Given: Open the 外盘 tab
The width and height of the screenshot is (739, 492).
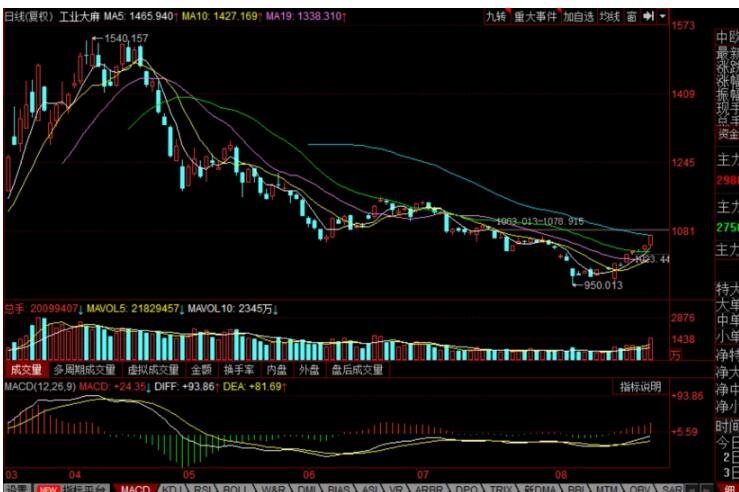Looking at the screenshot, I should pyautogui.click(x=309, y=370).
